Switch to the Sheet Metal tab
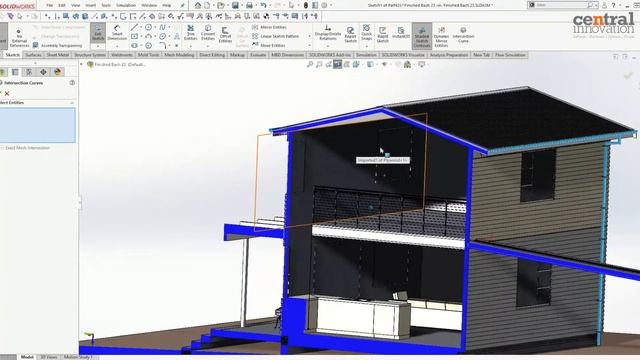Image resolution: width=640 pixels, height=360 pixels. 58,55
